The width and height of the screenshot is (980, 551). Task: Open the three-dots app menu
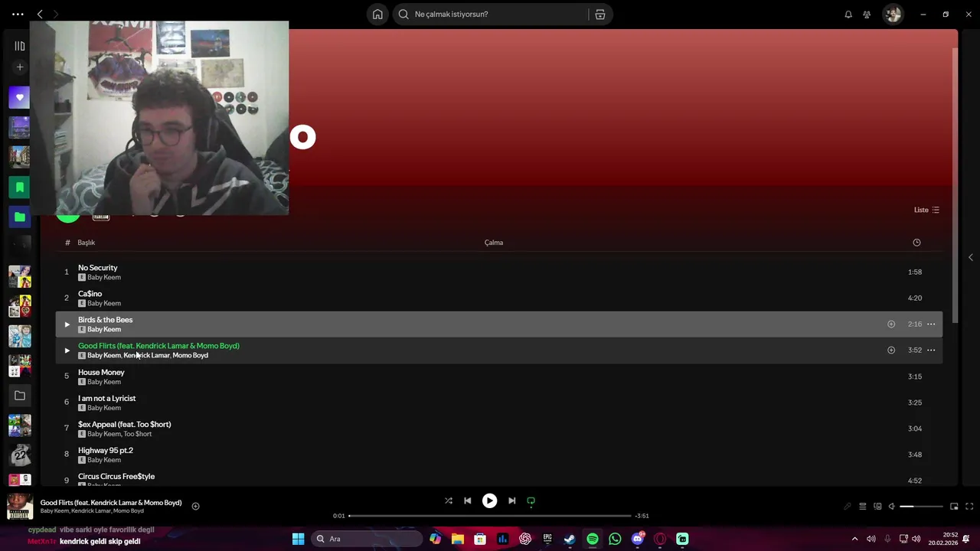coord(18,14)
